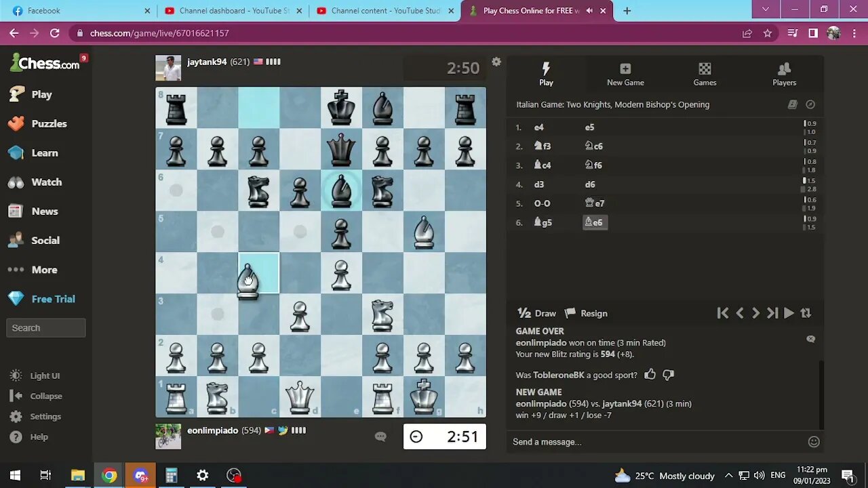Screen dimensions: 868x488
Task: Mute the Chess tab audio icon
Action: click(x=589, y=11)
